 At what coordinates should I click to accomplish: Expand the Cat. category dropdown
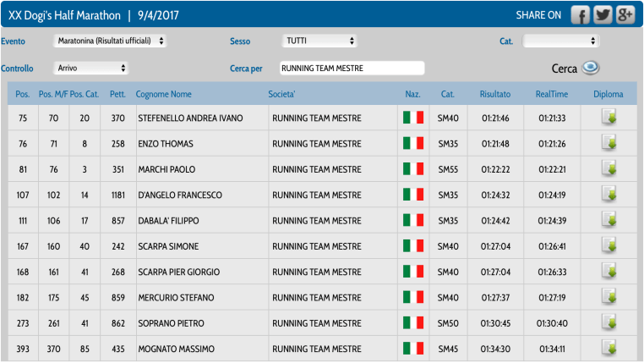coord(560,41)
